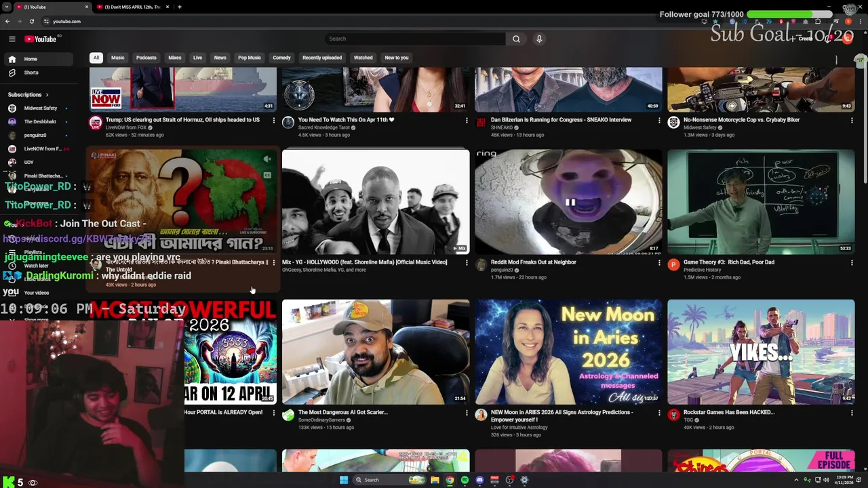
Task: Reload the page using refresh icon
Action: pyautogui.click(x=31, y=21)
